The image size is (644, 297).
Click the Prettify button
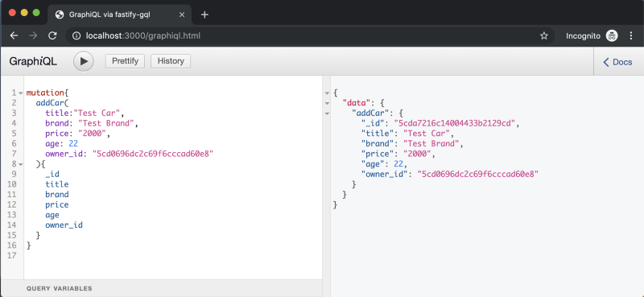pos(125,61)
